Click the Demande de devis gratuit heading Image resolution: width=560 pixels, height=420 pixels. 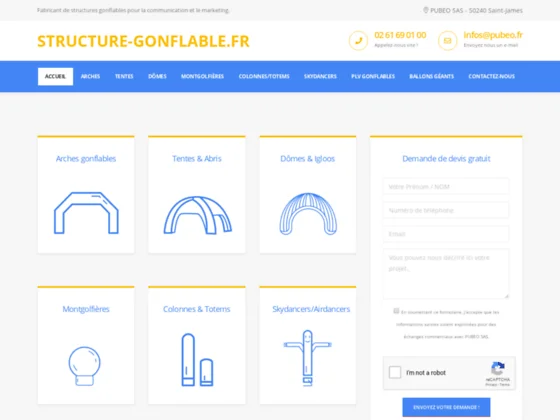point(446,159)
